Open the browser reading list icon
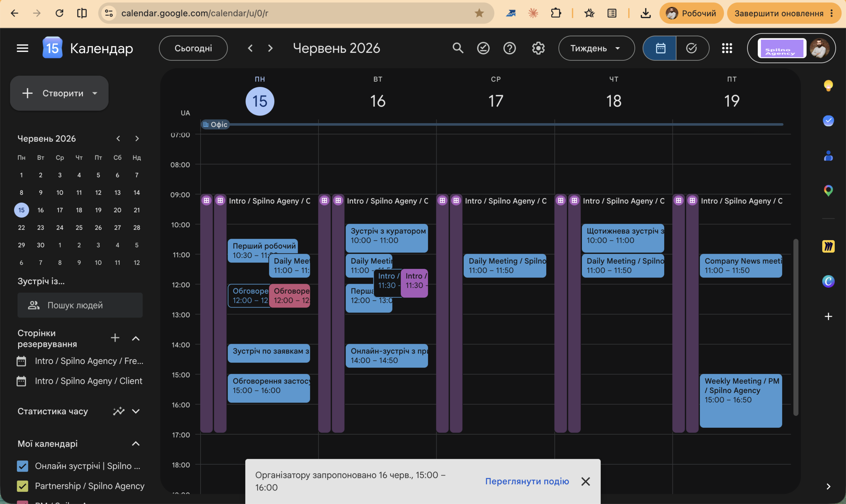Image resolution: width=846 pixels, height=504 pixels. point(612,13)
